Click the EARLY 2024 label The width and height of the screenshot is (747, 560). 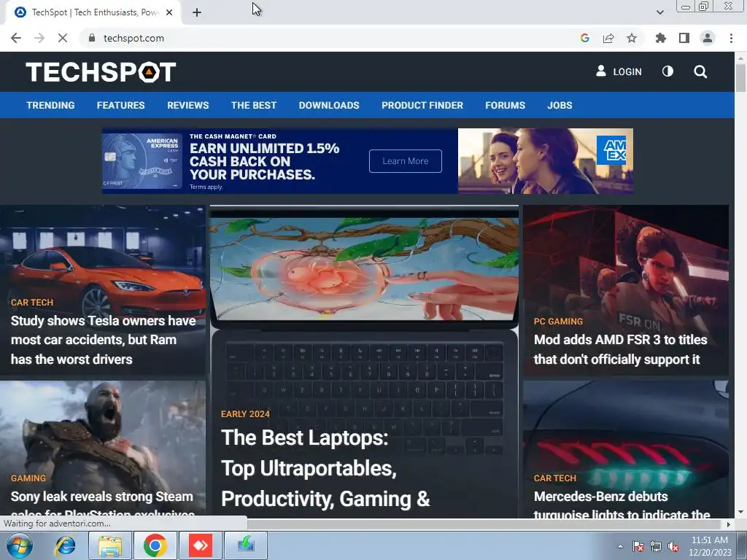pos(245,414)
